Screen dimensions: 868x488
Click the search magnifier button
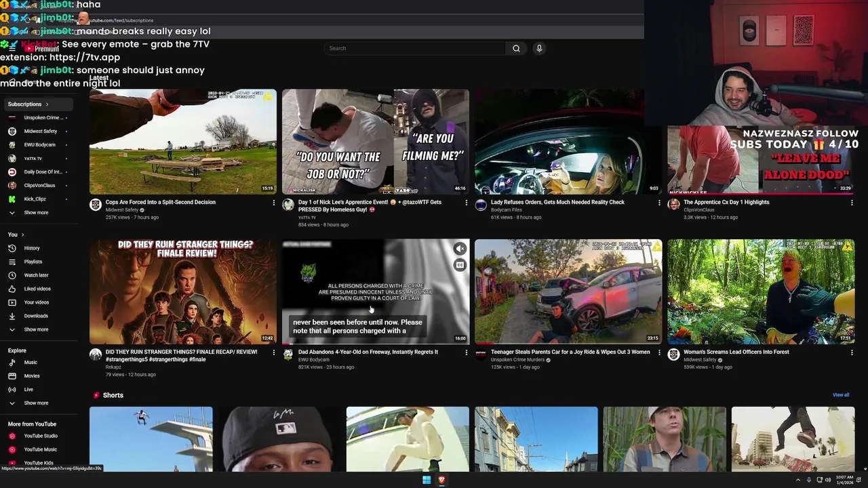pos(516,48)
